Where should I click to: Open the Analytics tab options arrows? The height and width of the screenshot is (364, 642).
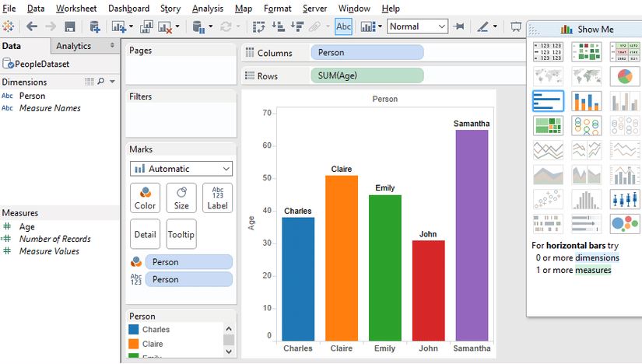point(112,45)
